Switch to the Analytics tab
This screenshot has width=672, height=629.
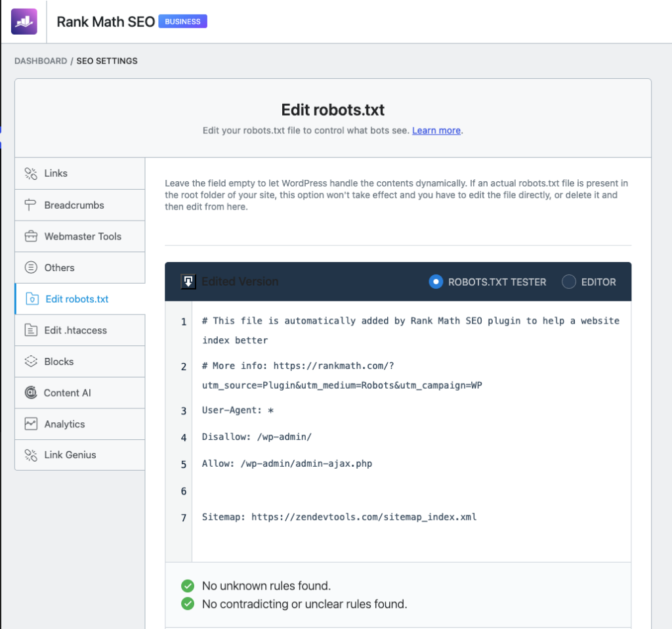pos(80,424)
